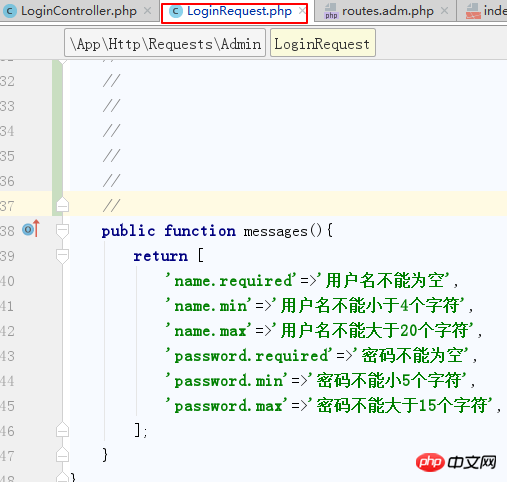Click the LoginRequest class breadcrumb
507x482 pixels.
point(323,43)
